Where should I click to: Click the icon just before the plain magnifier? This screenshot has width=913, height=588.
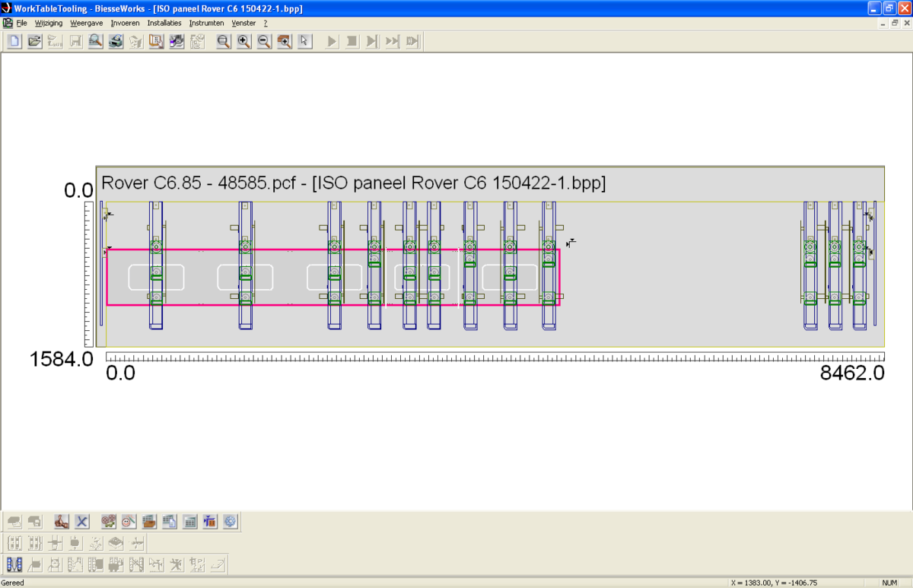(196, 41)
